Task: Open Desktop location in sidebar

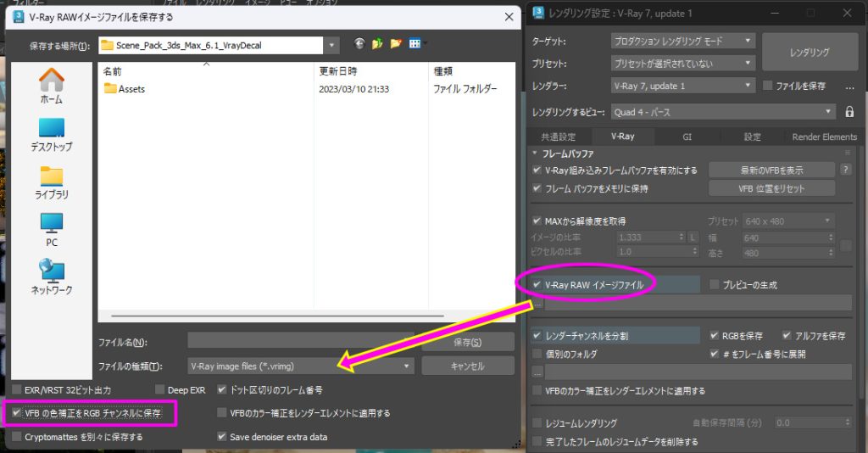Action: [x=51, y=135]
